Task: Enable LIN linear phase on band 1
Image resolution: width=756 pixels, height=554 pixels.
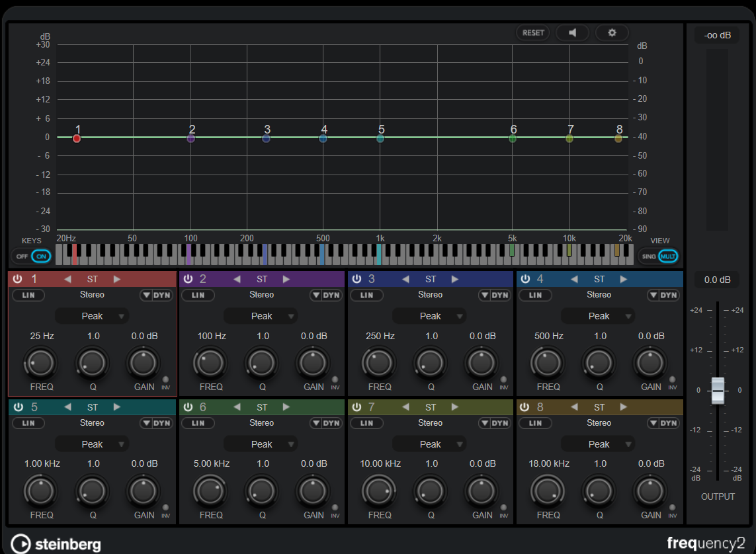Action: [x=28, y=296]
